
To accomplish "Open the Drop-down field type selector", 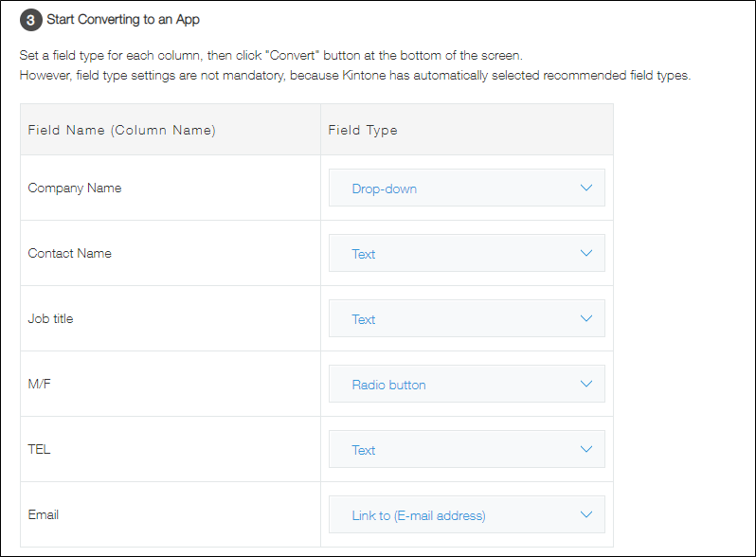I will [466, 189].
